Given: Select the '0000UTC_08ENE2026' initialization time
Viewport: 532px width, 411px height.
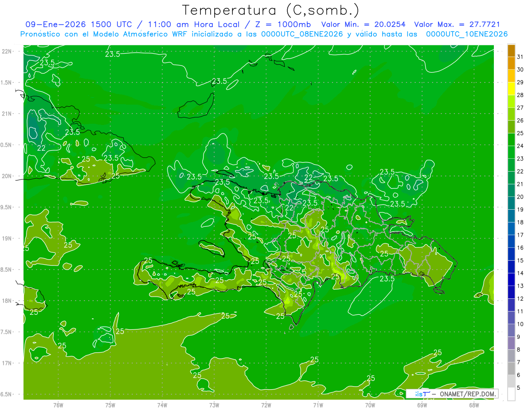Looking at the screenshot, I should (302, 34).
